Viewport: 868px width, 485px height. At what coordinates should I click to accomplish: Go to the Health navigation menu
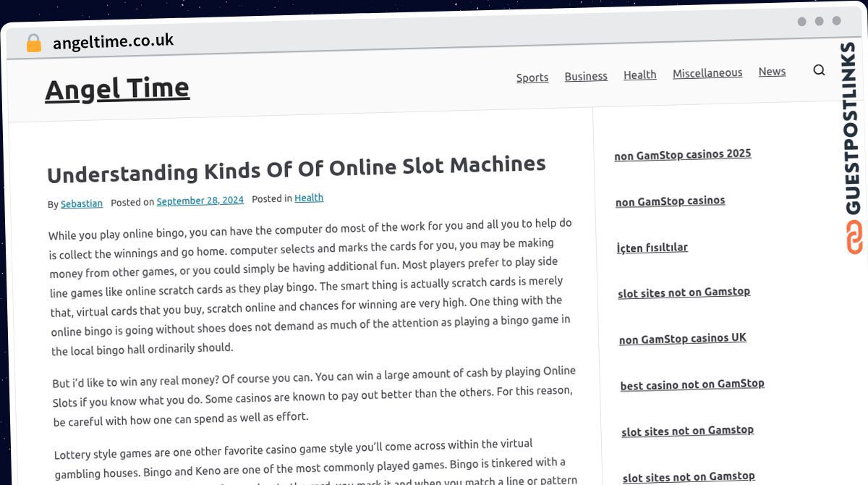(639, 75)
